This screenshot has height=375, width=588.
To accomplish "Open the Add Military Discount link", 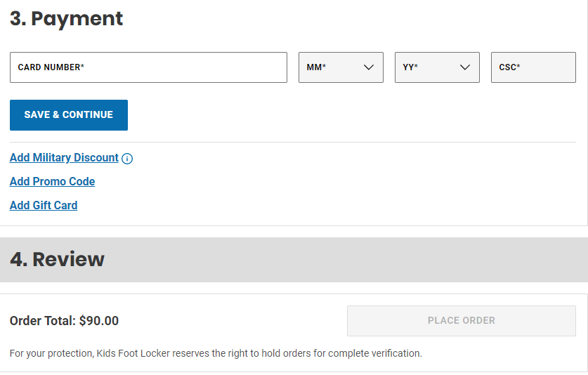I will tap(64, 158).
